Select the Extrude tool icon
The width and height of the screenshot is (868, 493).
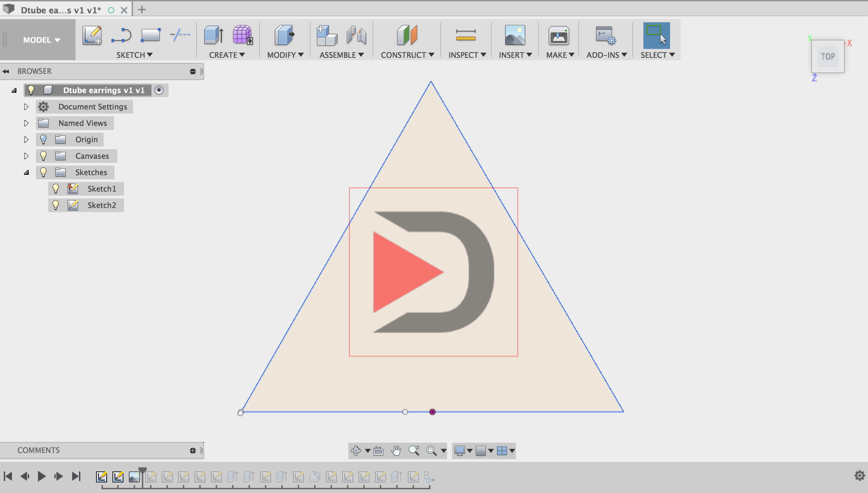[x=214, y=35]
